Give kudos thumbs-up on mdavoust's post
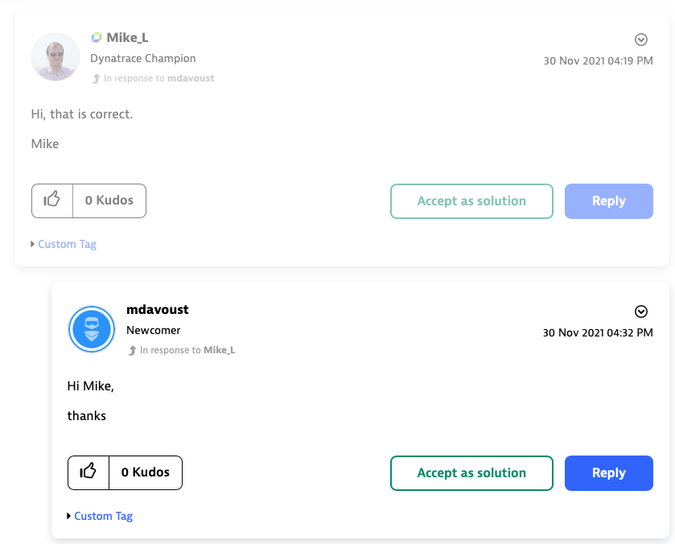 tap(88, 473)
